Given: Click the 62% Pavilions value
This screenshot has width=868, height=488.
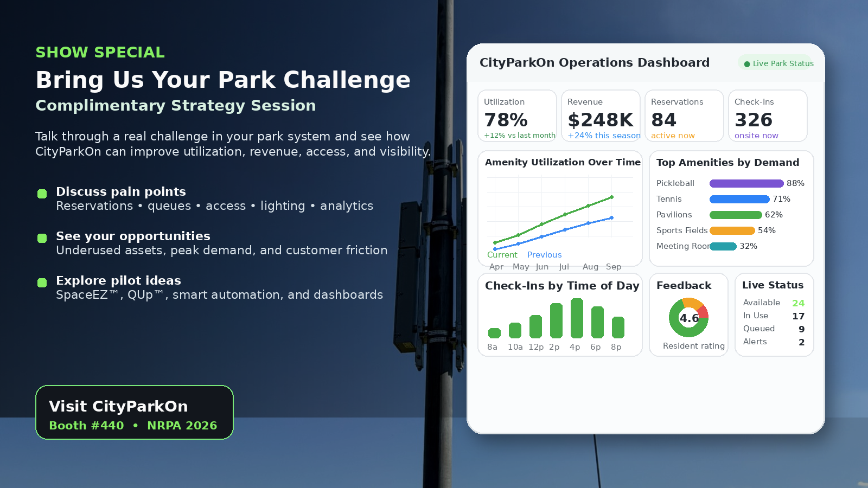Looking at the screenshot, I should click(774, 215).
